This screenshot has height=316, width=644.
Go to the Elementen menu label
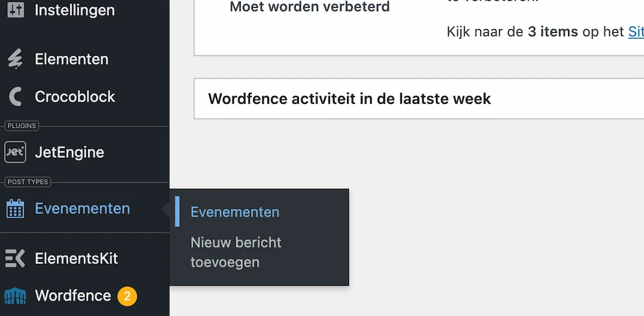coord(71,59)
